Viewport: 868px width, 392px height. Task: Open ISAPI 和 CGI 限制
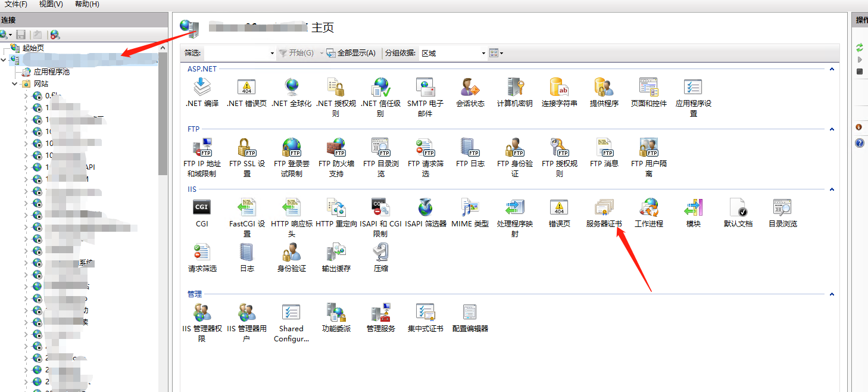tap(381, 218)
